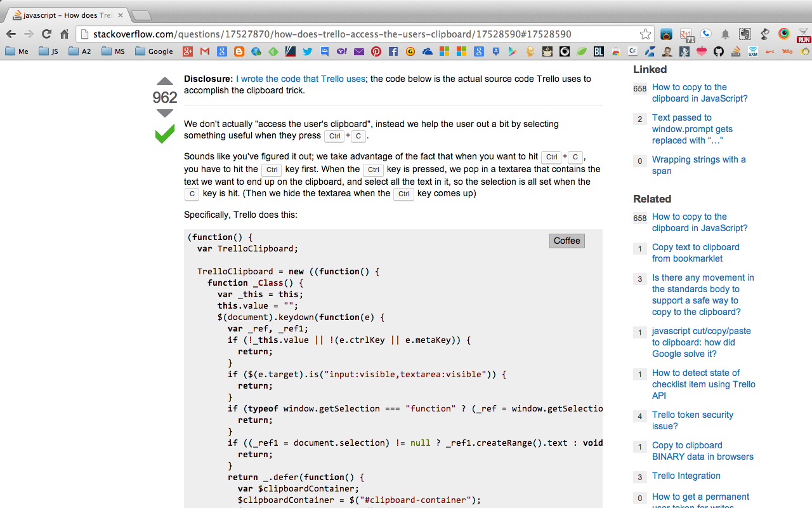Click the Coffee button on the code block
Image resolution: width=812 pixels, height=508 pixels.
pyautogui.click(x=567, y=241)
